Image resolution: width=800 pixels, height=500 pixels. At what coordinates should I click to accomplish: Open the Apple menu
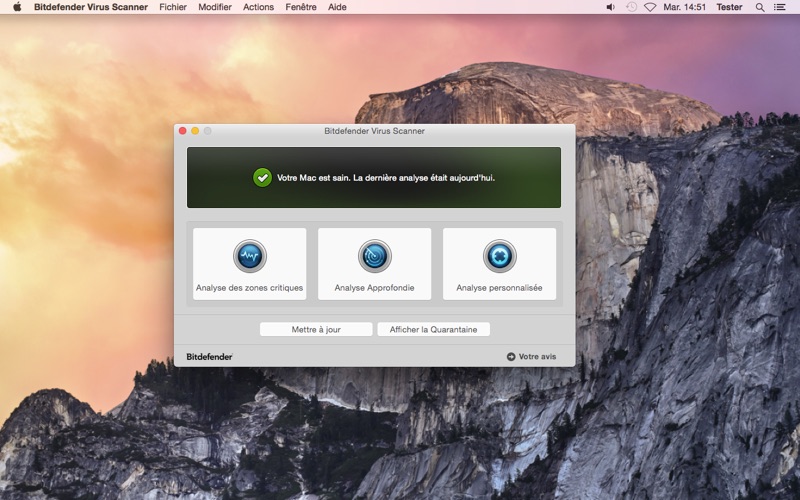click(x=17, y=7)
